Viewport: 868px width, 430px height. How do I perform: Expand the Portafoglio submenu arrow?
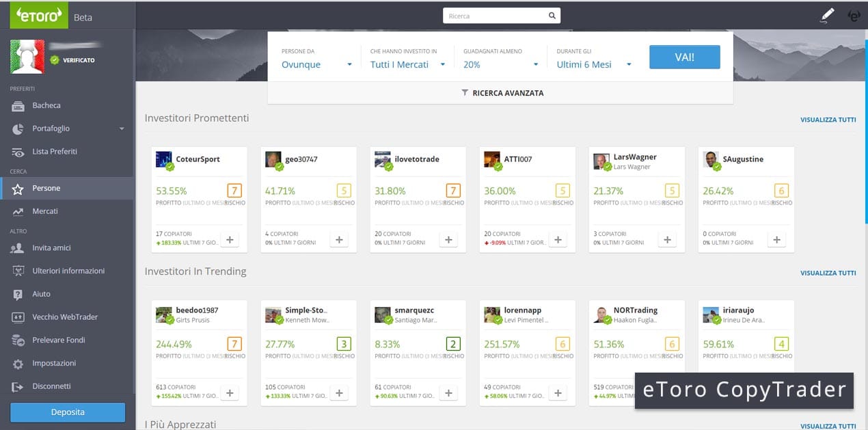122,129
